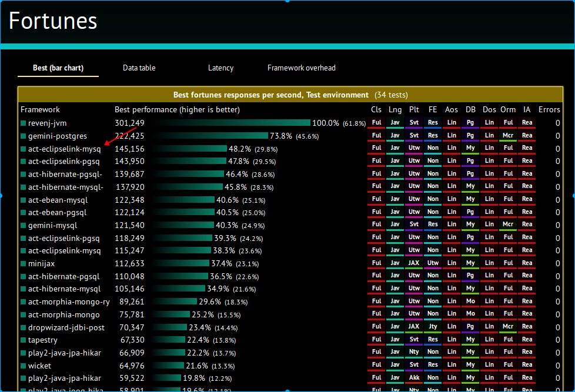
Task: Click the Dos column header
Action: coord(489,110)
